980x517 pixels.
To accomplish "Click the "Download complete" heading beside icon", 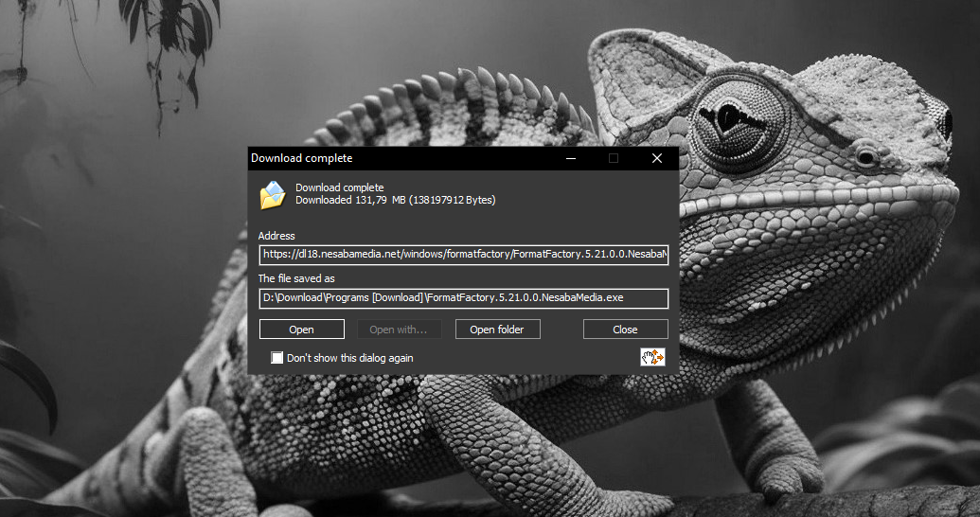I will pos(339,187).
